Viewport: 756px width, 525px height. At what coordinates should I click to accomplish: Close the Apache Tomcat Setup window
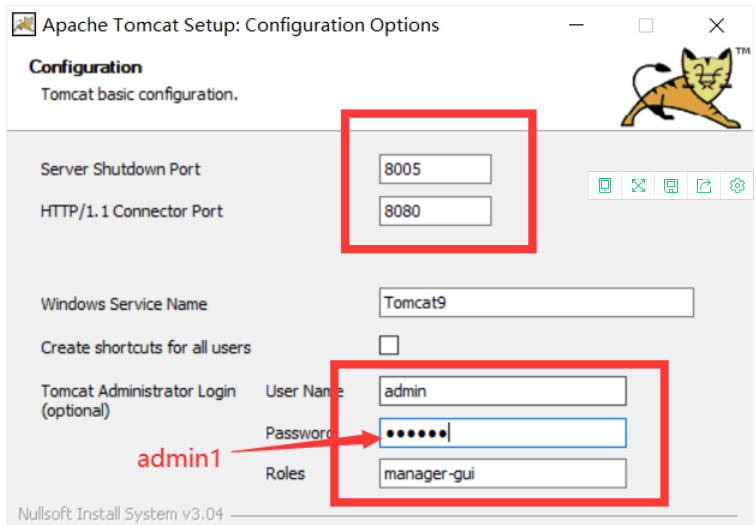pos(716,25)
